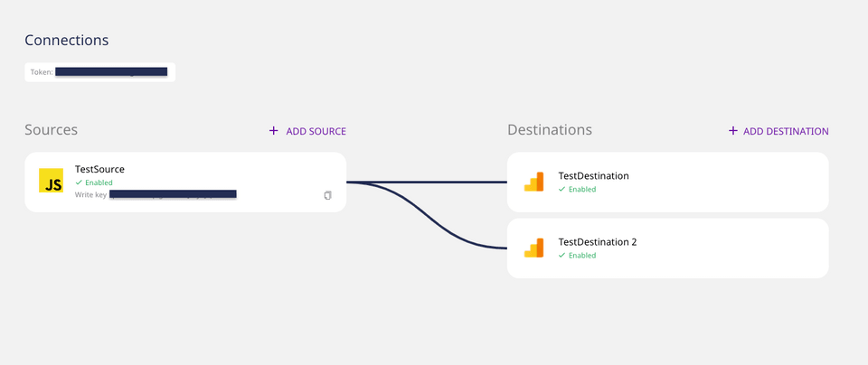
Task: Click the JavaScript icon on TestSource
Action: click(51, 181)
